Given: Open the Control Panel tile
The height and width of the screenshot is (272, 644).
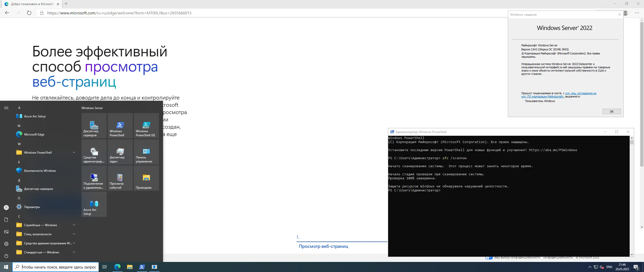Looking at the screenshot, I should coord(146,152).
